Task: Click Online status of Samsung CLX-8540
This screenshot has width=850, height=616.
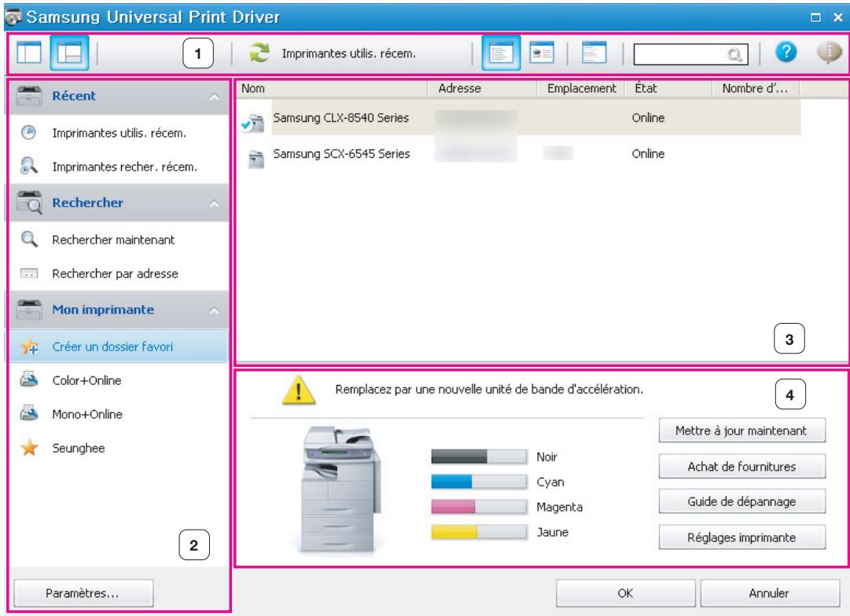Action: (648, 118)
